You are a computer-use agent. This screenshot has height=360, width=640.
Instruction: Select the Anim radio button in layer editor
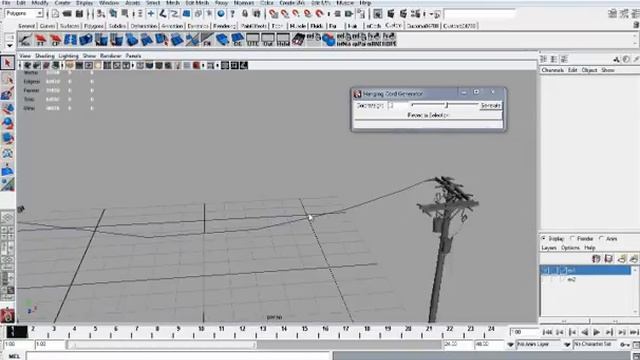(x=601, y=238)
